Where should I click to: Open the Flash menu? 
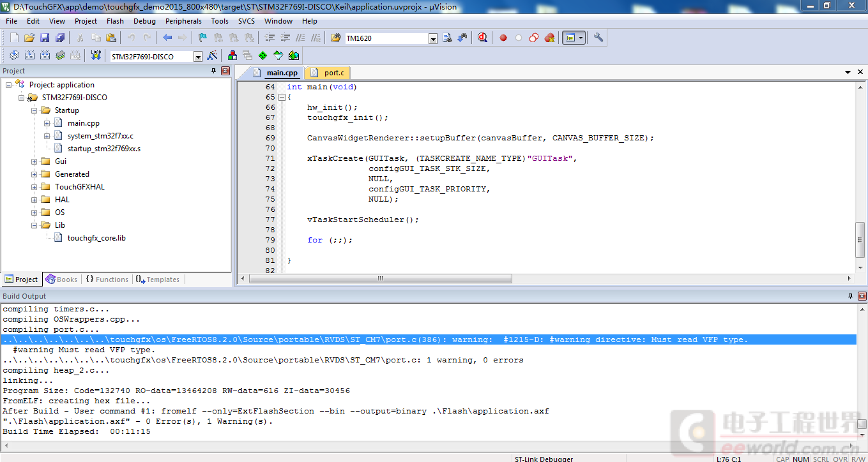tap(116, 21)
